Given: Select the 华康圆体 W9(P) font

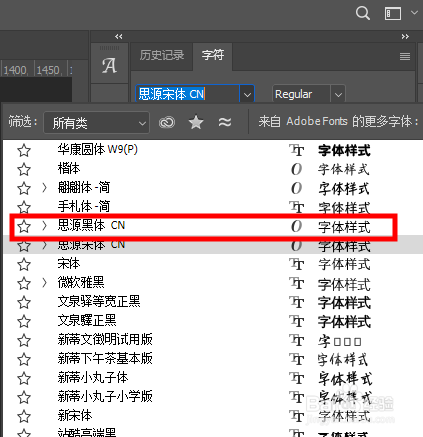Looking at the screenshot, I should (97, 149).
